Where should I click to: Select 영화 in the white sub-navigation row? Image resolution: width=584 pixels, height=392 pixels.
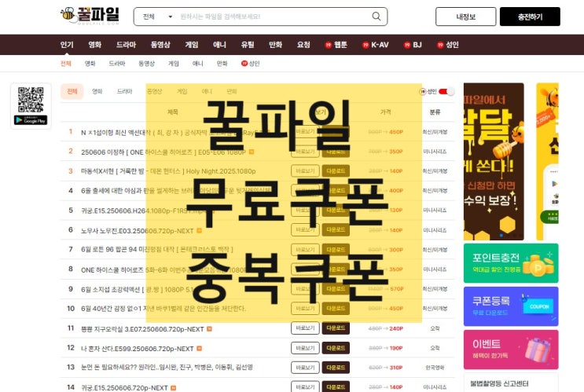click(90, 64)
